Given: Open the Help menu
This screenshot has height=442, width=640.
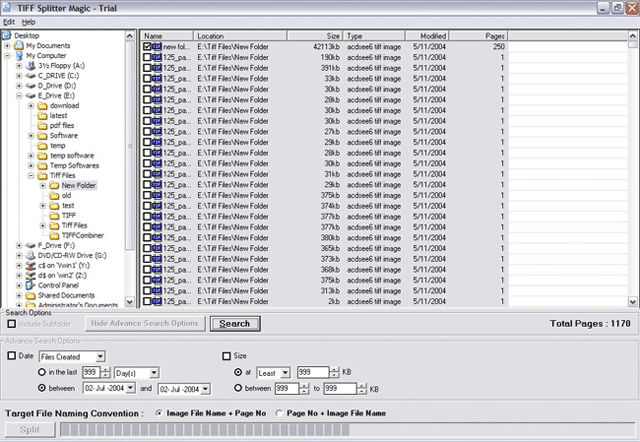Looking at the screenshot, I should (x=28, y=21).
